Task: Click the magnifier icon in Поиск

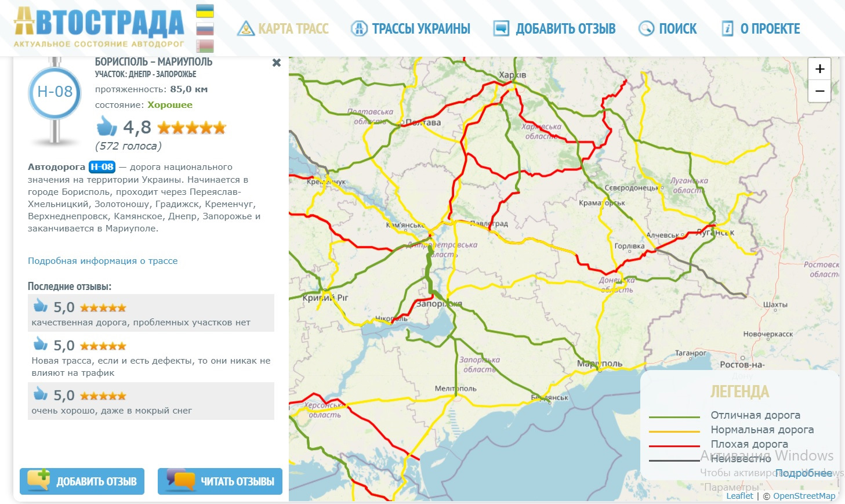Action: tap(646, 28)
